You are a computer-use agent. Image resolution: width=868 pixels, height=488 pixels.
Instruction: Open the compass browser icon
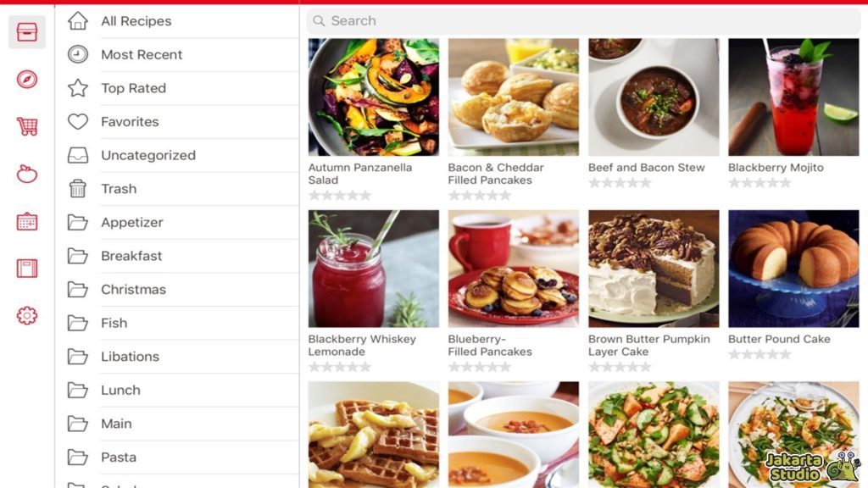coord(27,79)
